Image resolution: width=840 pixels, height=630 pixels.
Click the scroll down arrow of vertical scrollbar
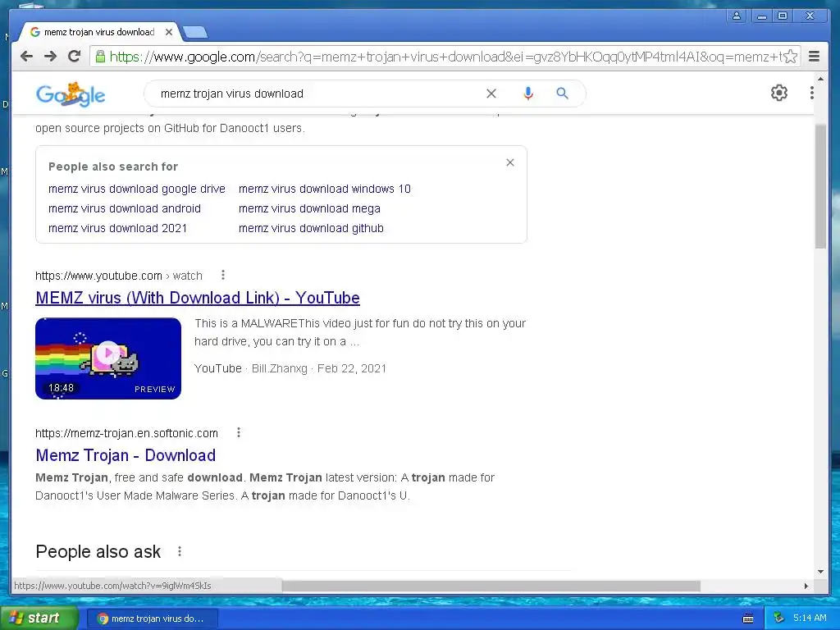(820, 572)
